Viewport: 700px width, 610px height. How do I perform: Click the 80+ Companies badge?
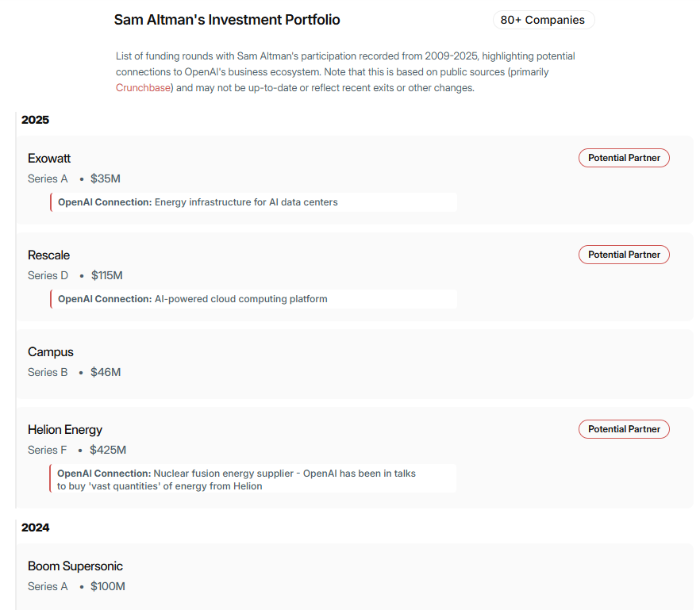tap(543, 20)
